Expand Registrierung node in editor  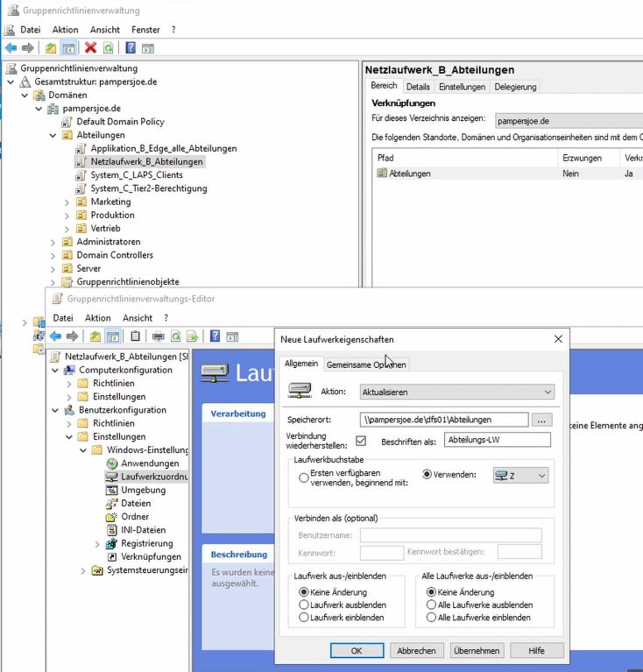tap(97, 544)
